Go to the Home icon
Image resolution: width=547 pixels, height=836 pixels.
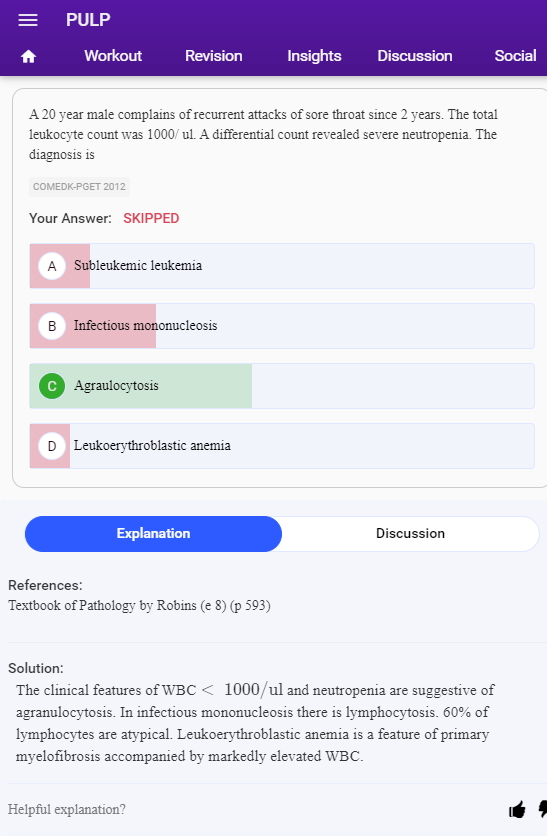[28, 57]
